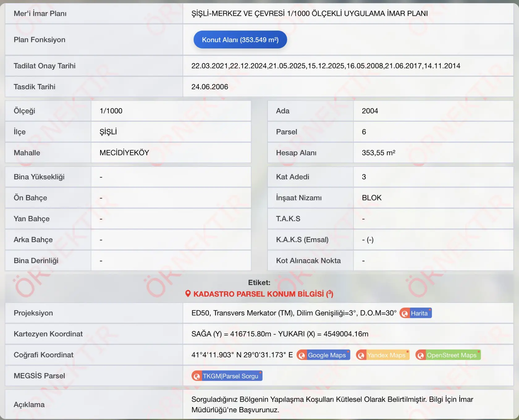
Task: Click the İlçe value ŞİŞLİ
Action: [108, 132]
